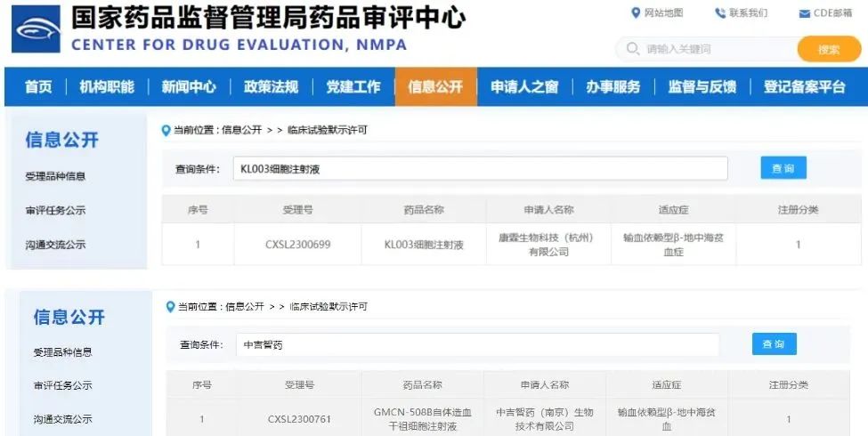Viewport: 868px width, 436px height.
Task: Open 申请人之窗 menu item
Action: [524, 87]
